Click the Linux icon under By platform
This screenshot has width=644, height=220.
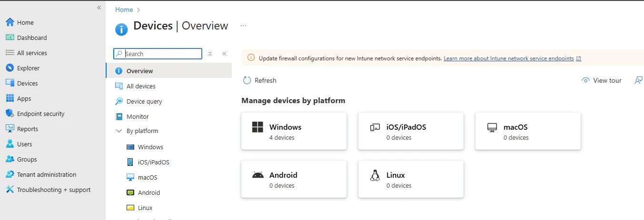tap(130, 208)
